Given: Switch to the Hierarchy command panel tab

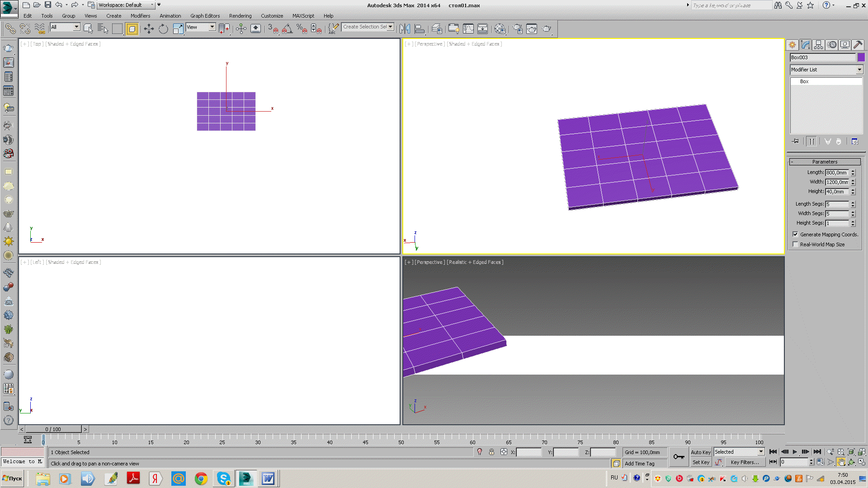Looking at the screenshot, I should coord(818,45).
